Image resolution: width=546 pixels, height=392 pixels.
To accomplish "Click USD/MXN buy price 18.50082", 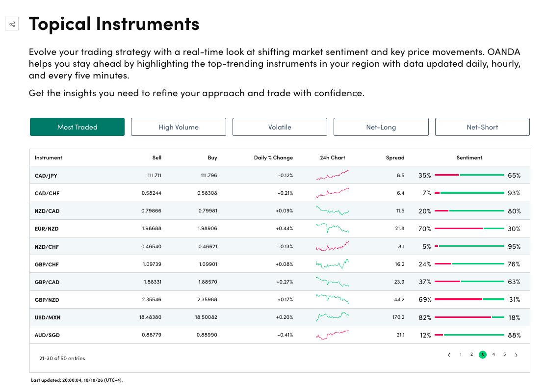I will 206,317.
